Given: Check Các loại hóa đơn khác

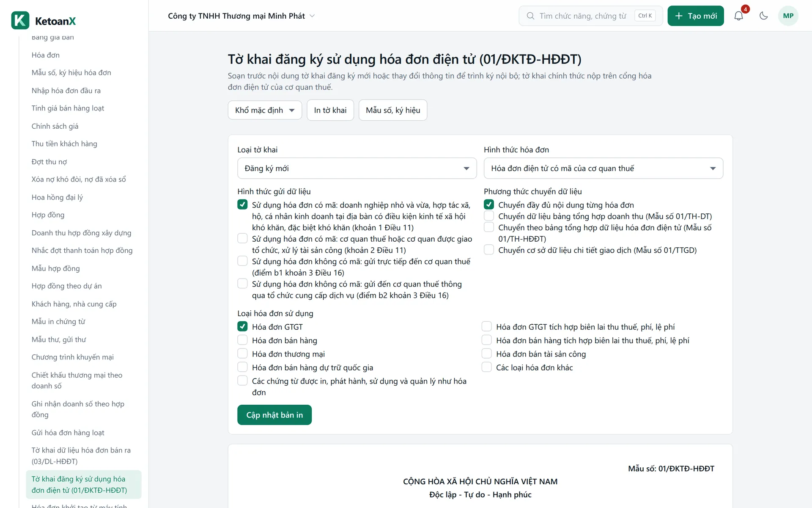Looking at the screenshot, I should pos(487,367).
